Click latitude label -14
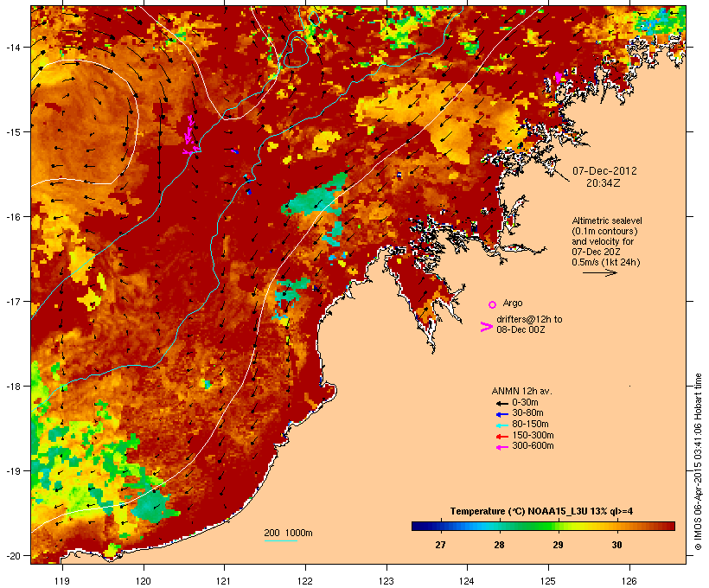Image resolution: width=709 pixels, height=588 pixels. 13,47
